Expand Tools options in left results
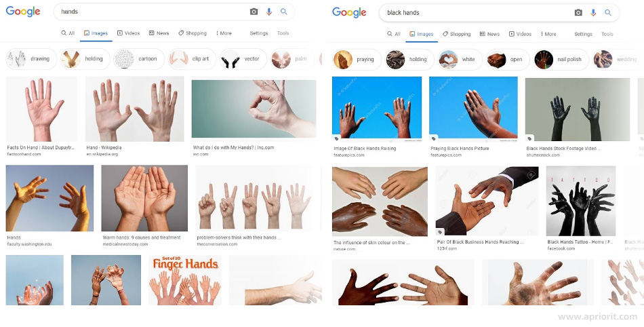The height and width of the screenshot is (327, 644). (x=283, y=33)
